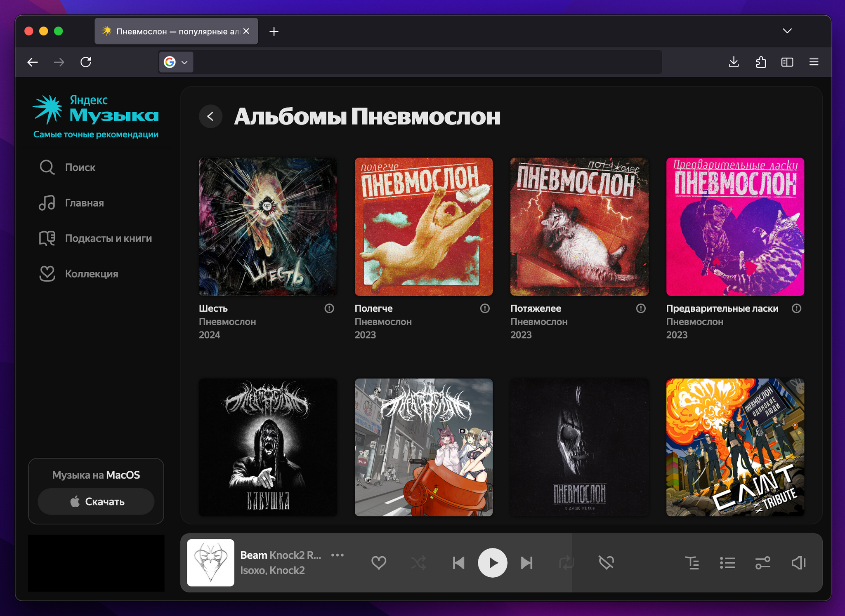This screenshot has height=616, width=845.
Task: Open the Полегче album cover
Action: [424, 227]
